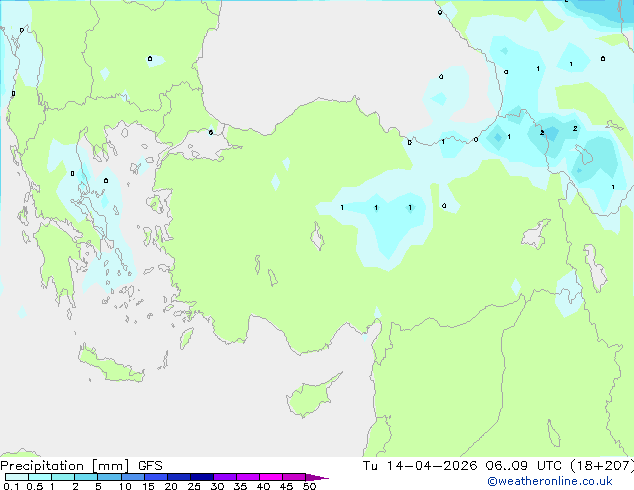Click the pointed legend arrow above 50
The image size is (634, 490).
(x=316, y=477)
